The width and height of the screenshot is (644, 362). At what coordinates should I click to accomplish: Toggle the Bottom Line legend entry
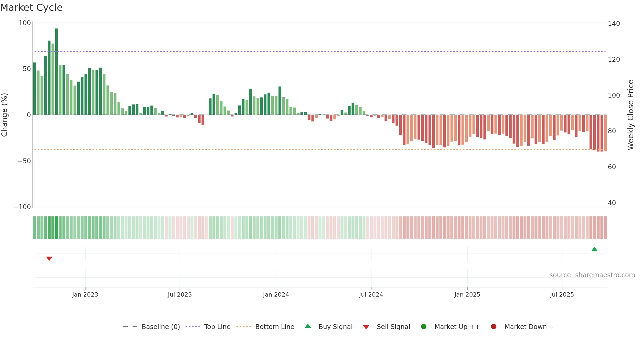coord(265,327)
